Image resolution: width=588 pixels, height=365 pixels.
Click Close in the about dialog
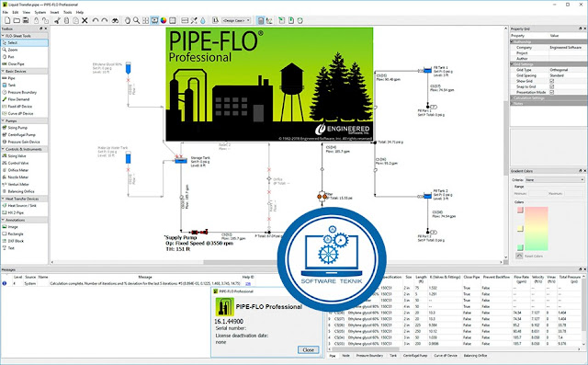(309, 349)
